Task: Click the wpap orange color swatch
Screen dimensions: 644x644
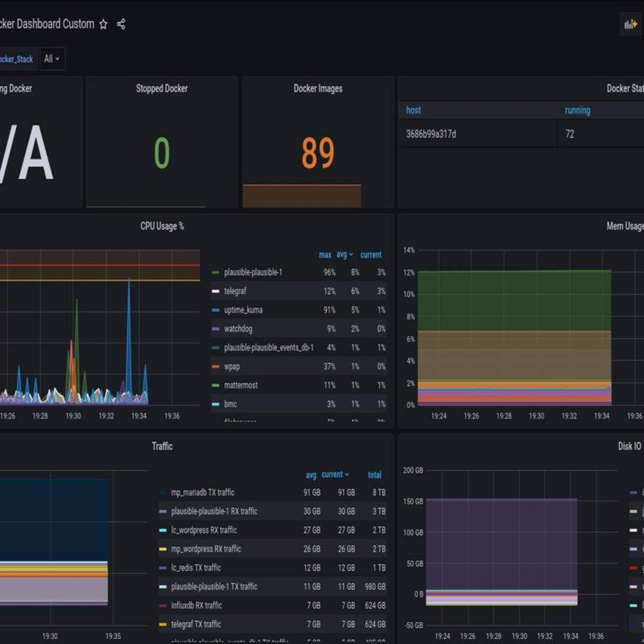Action: tap(216, 367)
